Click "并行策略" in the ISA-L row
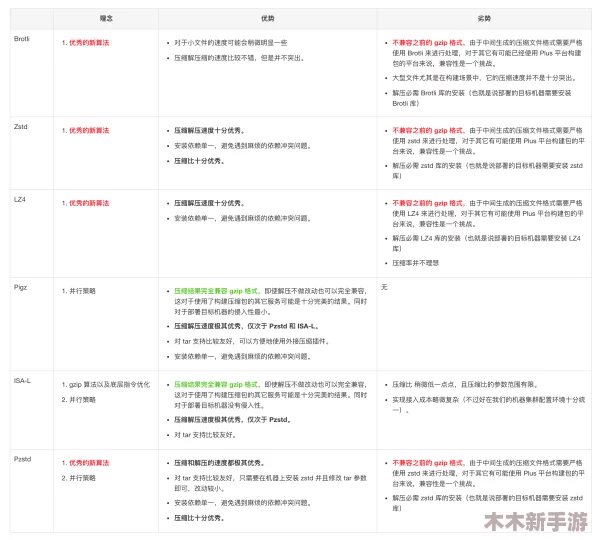Image resolution: width=594 pixels, height=540 pixels. pos(83,399)
